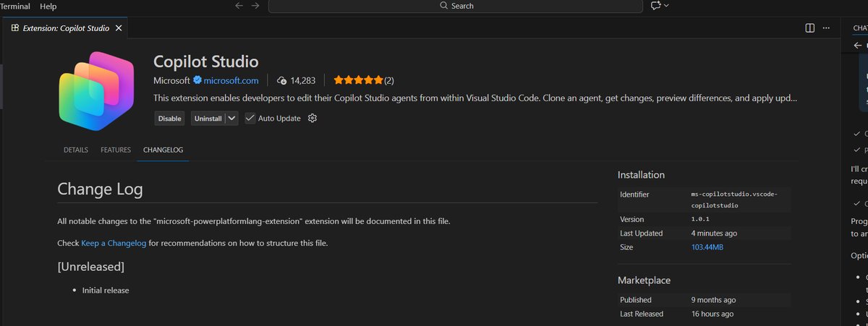Click the back arrow in the Chat panel
The image size is (868, 326).
click(x=858, y=46)
